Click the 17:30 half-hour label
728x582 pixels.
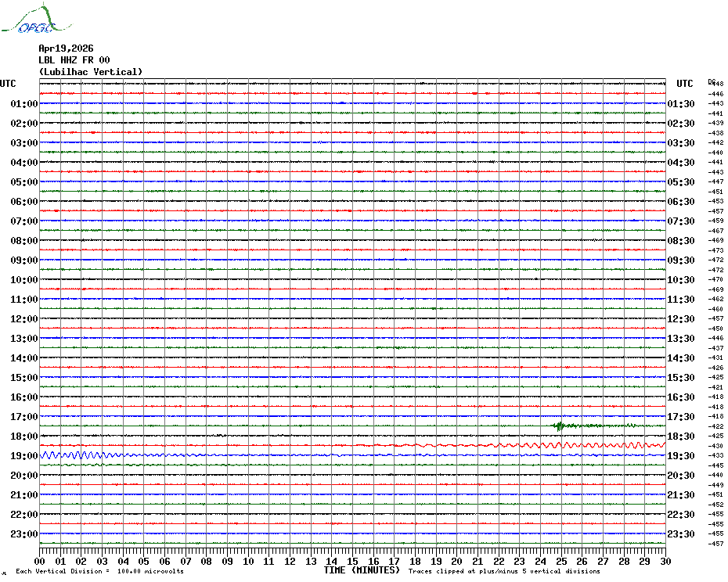[x=681, y=416]
